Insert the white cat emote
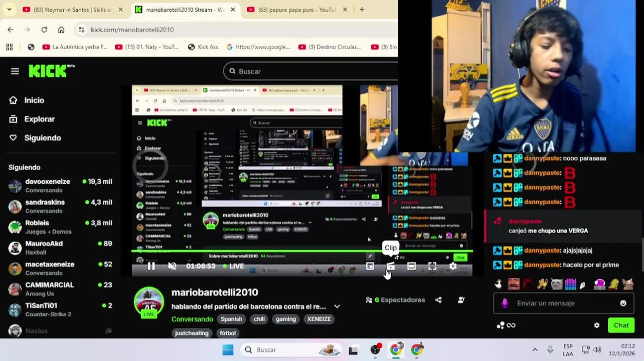The width and height of the screenshot is (644, 361). [x=556, y=284]
